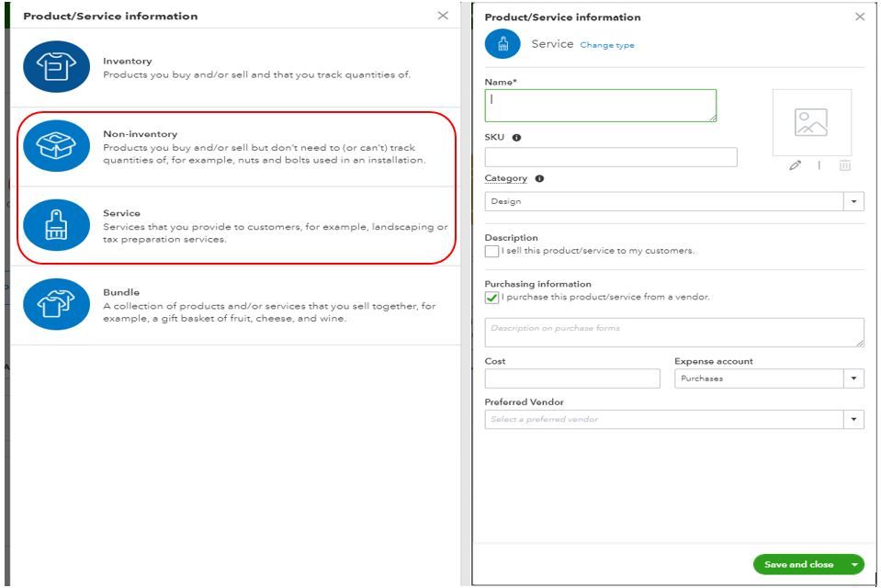The height and width of the screenshot is (588, 881).
Task: Click the Change type link
Action: coord(607,45)
